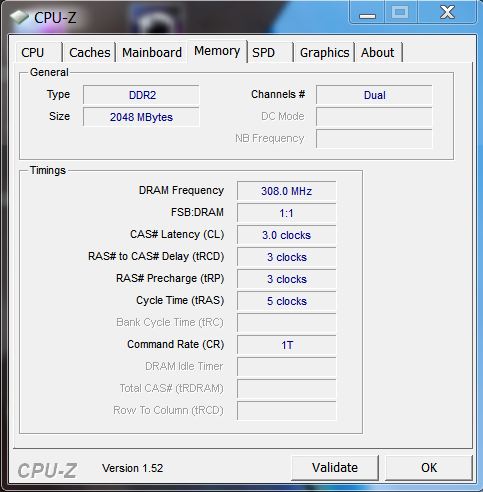The image size is (483, 492).
Task: Click the RAS# Precharge (tRP) label
Action: pos(170,278)
